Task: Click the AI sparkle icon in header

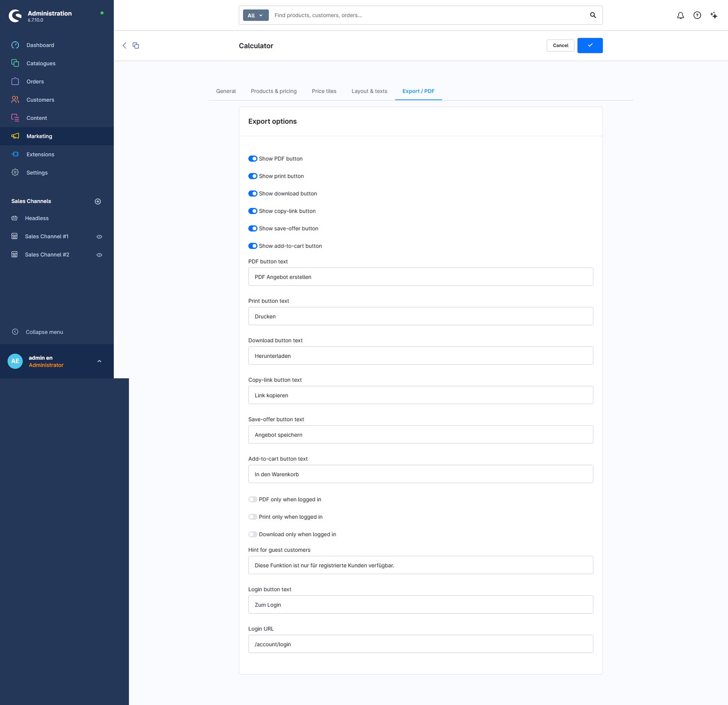Action: point(714,15)
